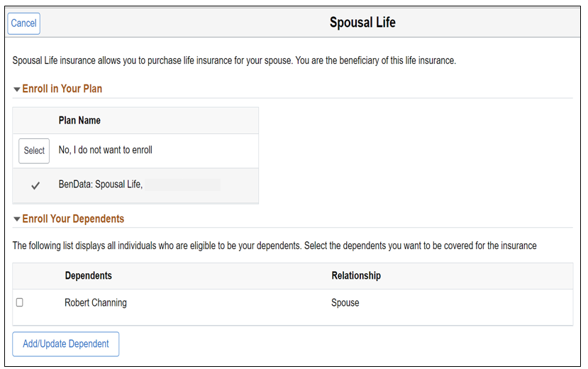This screenshot has height=369, width=588.
Task: Click the Plan Name column header
Action: click(x=79, y=121)
